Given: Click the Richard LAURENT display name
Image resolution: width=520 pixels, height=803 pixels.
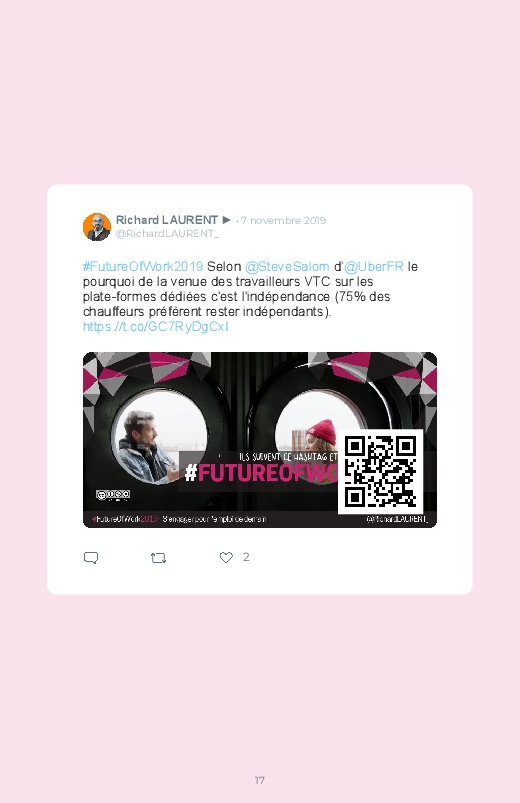Looking at the screenshot, I should (167, 220).
